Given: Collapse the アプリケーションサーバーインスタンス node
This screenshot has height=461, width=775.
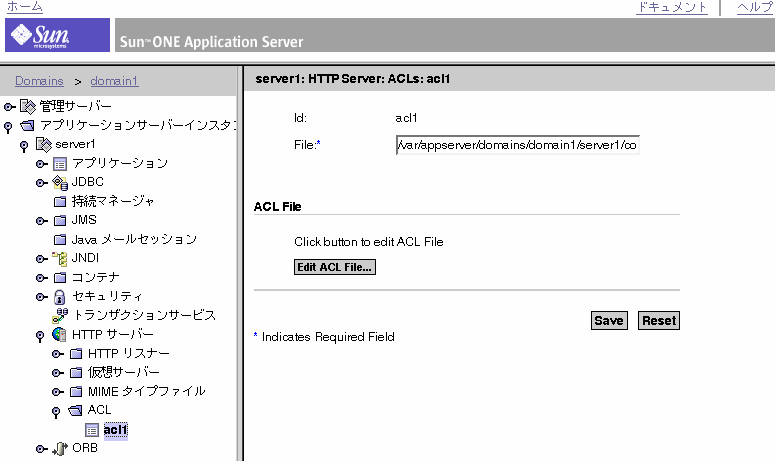Looking at the screenshot, I should (8, 127).
